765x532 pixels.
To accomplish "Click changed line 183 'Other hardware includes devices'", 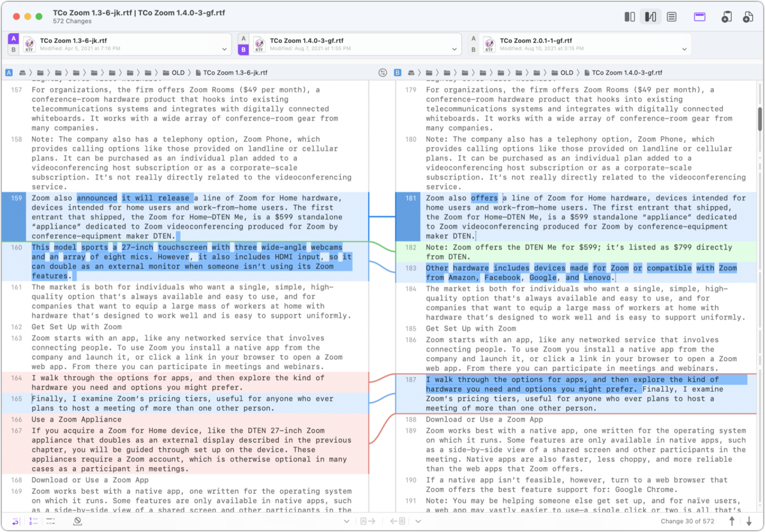I will pyautogui.click(x=581, y=272).
